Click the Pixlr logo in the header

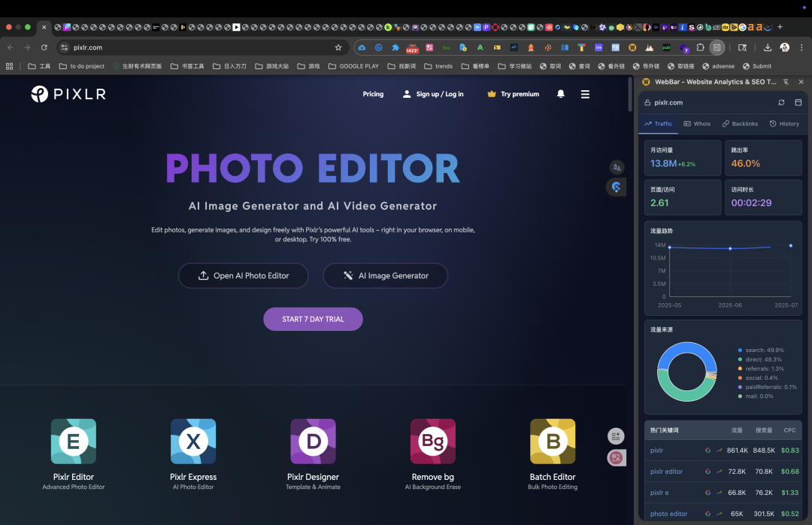point(68,94)
